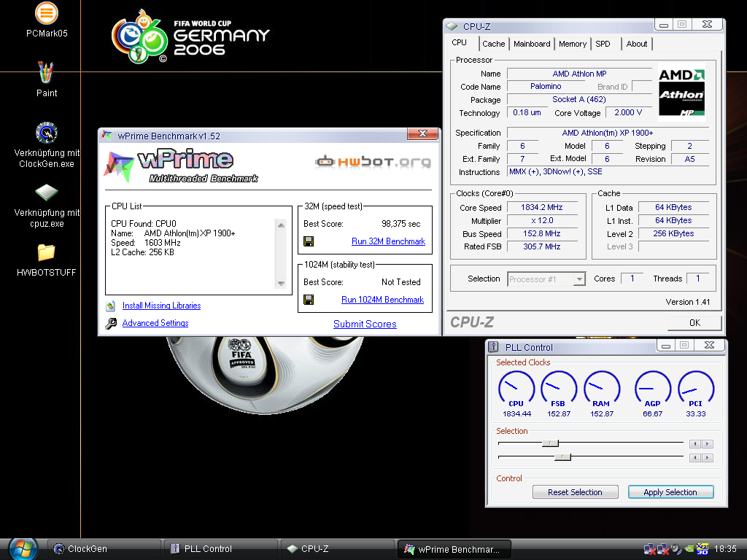The width and height of the screenshot is (747, 560).
Task: Click the Rated FSB value 305.7 MHz
Action: point(542,246)
